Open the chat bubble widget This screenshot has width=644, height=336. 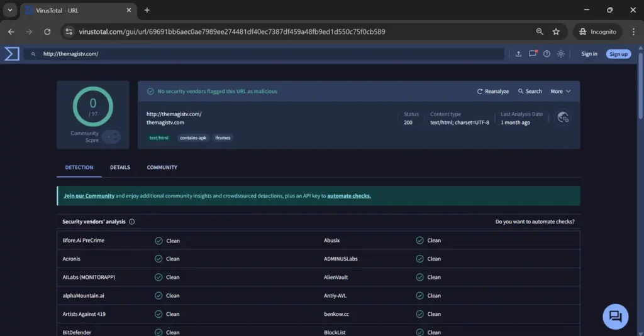[x=615, y=317]
